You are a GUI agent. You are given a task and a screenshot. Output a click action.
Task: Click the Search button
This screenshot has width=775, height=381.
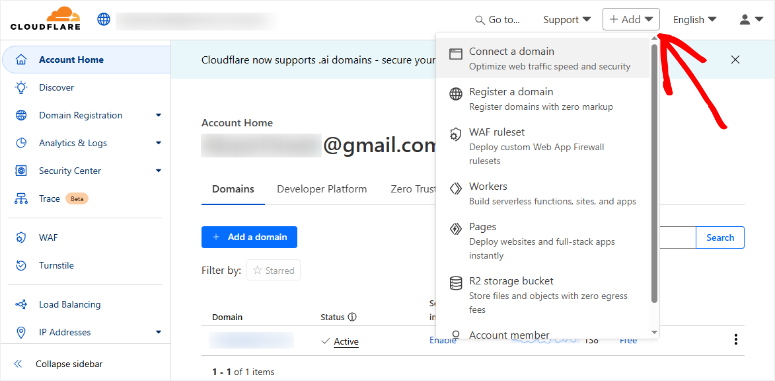pyautogui.click(x=720, y=237)
